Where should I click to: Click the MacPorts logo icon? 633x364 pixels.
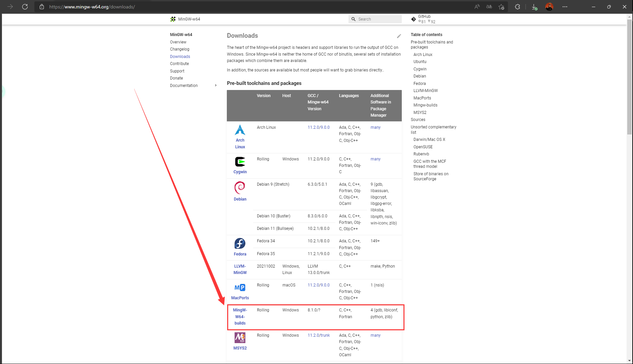point(240,287)
